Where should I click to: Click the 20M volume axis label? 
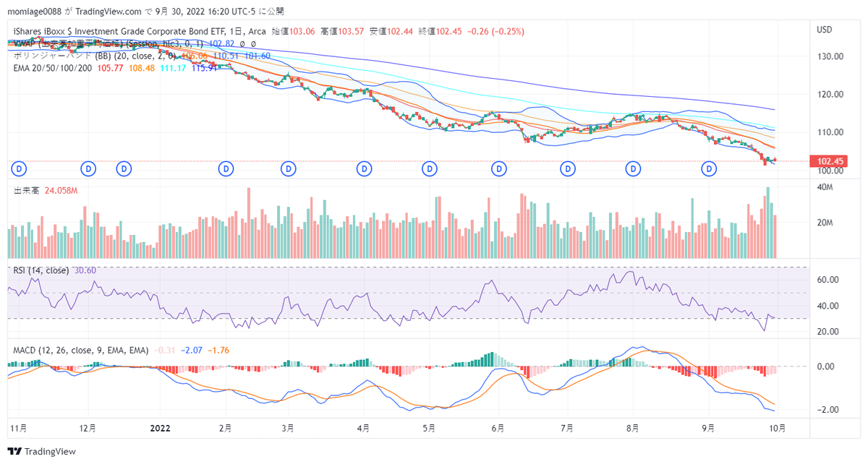point(826,223)
